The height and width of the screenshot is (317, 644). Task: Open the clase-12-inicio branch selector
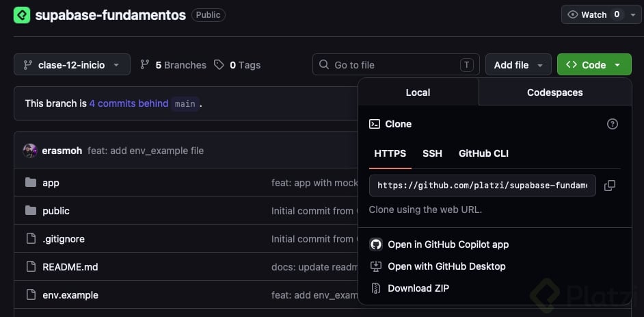[x=72, y=64]
